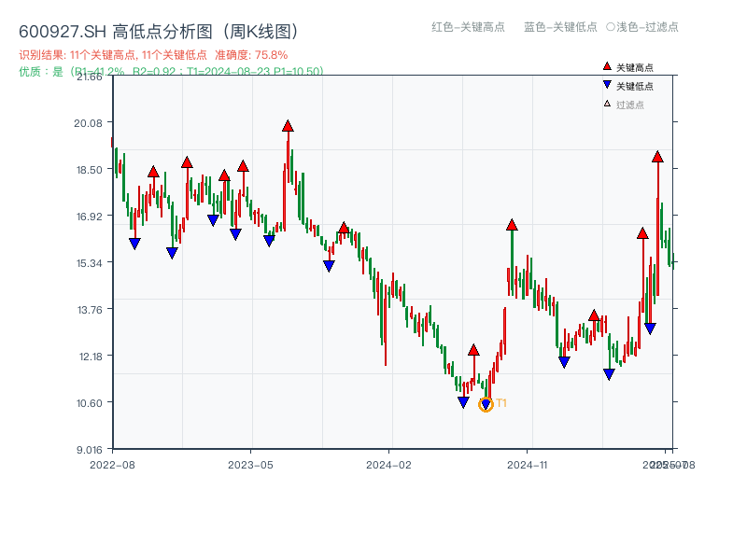Click the red 关键高点 triangle icon in the legend

(x=605, y=66)
